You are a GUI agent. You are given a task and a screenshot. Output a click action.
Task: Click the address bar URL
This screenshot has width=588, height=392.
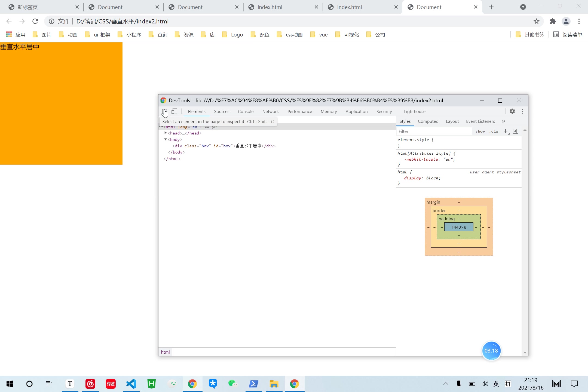(x=122, y=21)
